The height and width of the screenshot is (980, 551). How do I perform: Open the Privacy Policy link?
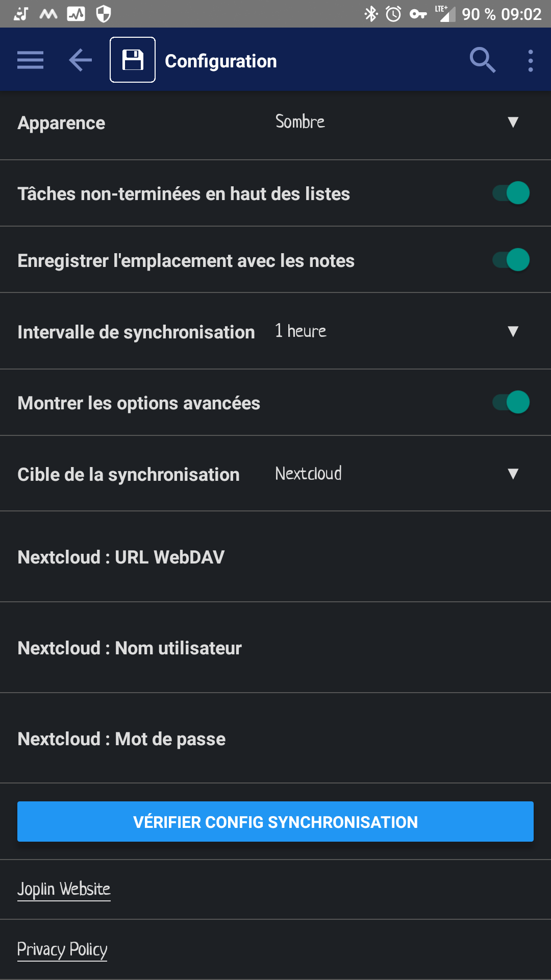[62, 949]
